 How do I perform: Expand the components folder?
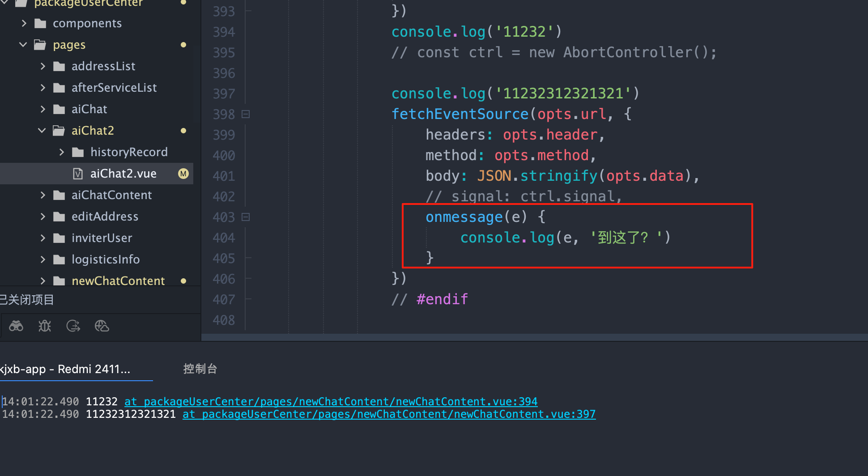[x=24, y=23]
